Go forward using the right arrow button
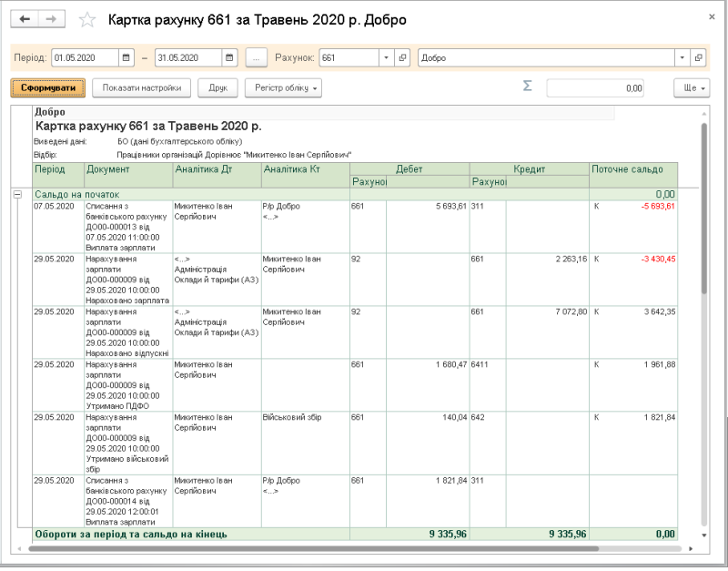This screenshot has height=571, width=728. [x=51, y=19]
